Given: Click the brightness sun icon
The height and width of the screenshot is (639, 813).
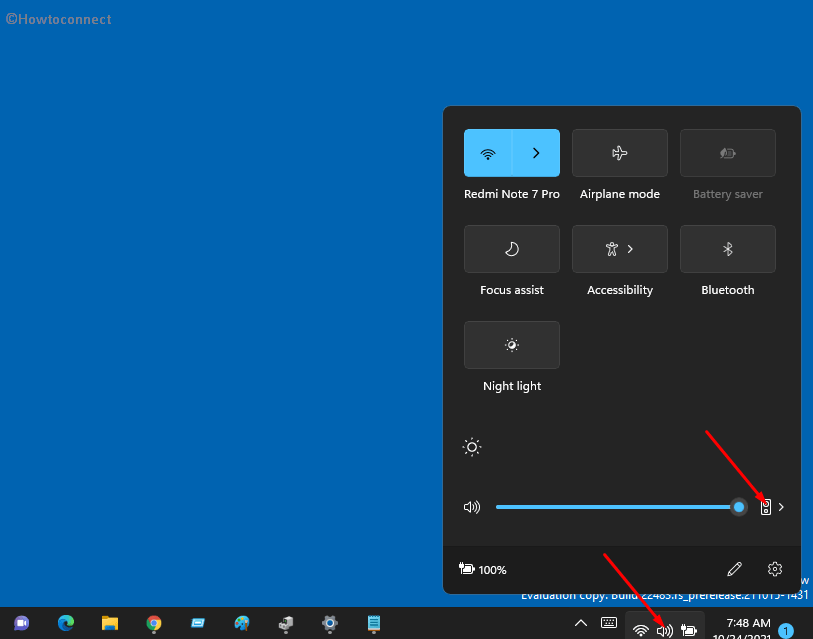Looking at the screenshot, I should click(472, 447).
